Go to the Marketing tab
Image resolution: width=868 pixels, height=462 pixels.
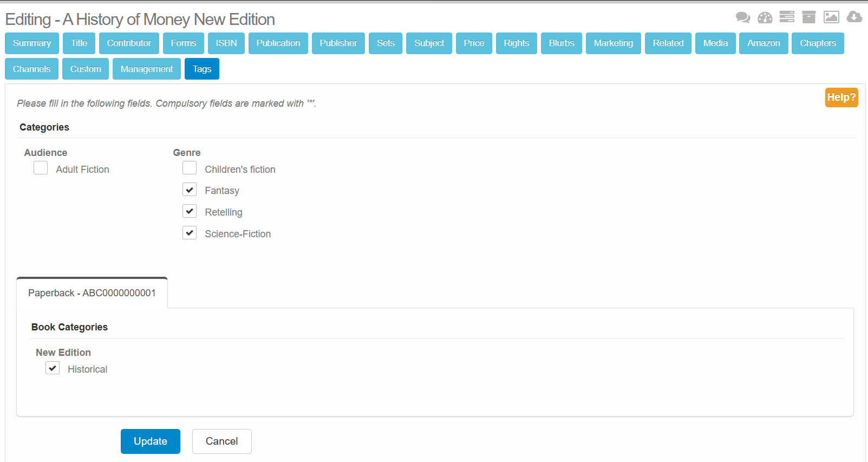pos(613,43)
